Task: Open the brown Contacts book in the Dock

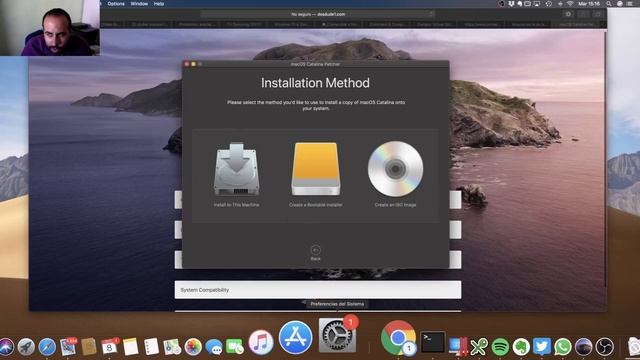Action: point(89,347)
